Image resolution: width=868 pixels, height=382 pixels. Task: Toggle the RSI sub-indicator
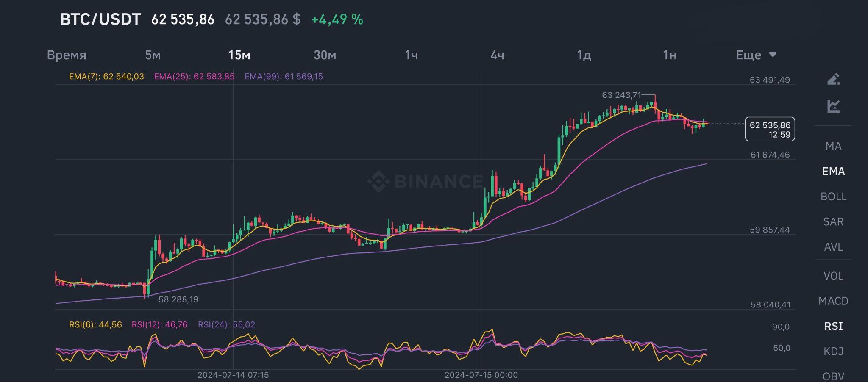coord(833,326)
